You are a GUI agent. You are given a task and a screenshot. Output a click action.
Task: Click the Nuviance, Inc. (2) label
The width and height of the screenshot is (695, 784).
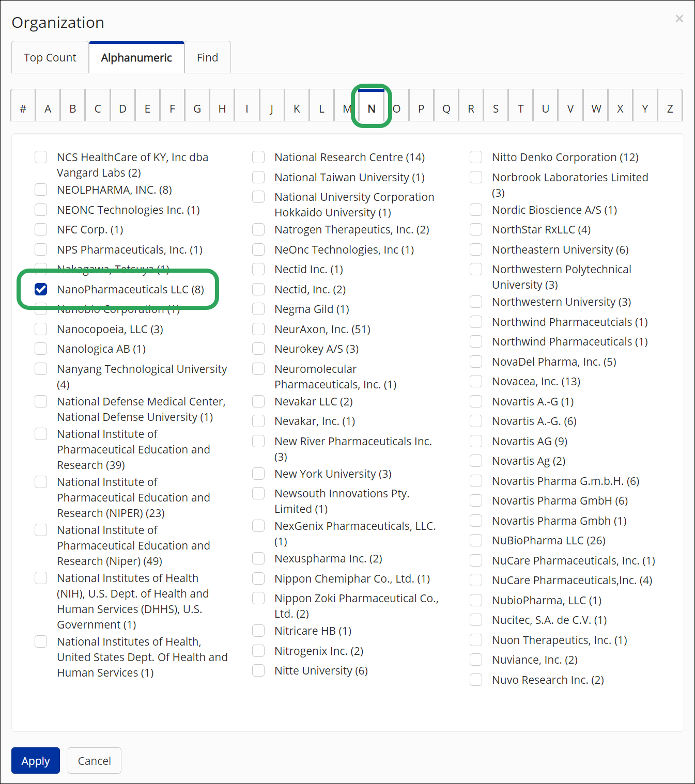(x=535, y=660)
